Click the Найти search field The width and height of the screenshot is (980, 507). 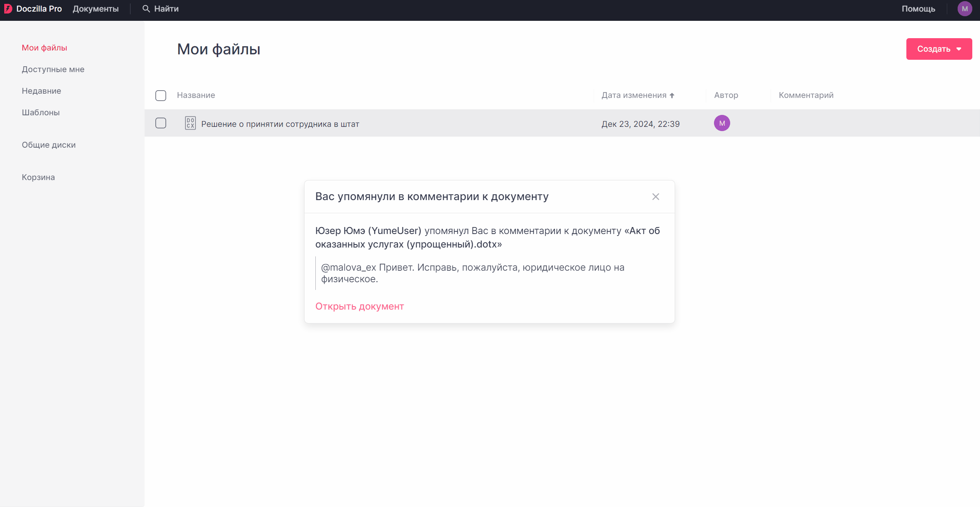[166, 9]
